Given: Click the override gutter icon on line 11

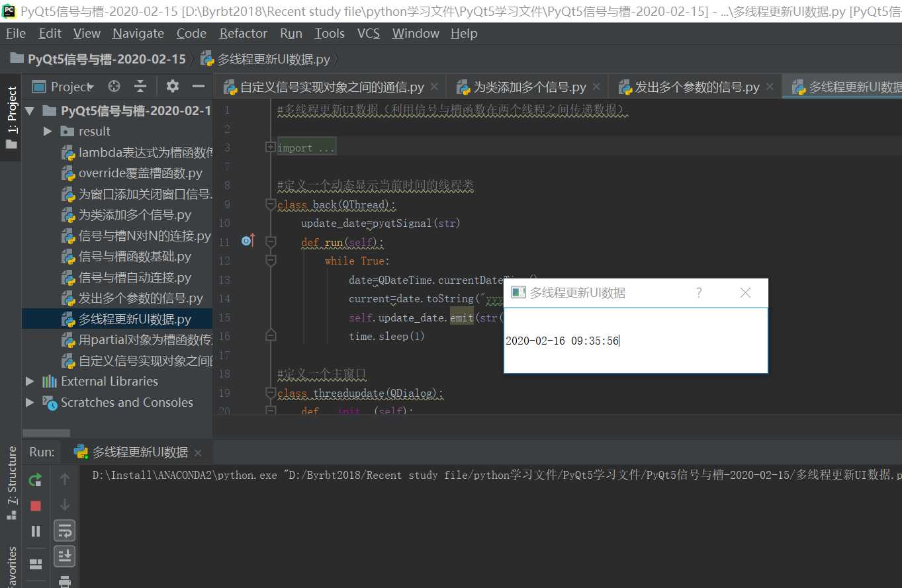Looking at the screenshot, I should 248,241.
